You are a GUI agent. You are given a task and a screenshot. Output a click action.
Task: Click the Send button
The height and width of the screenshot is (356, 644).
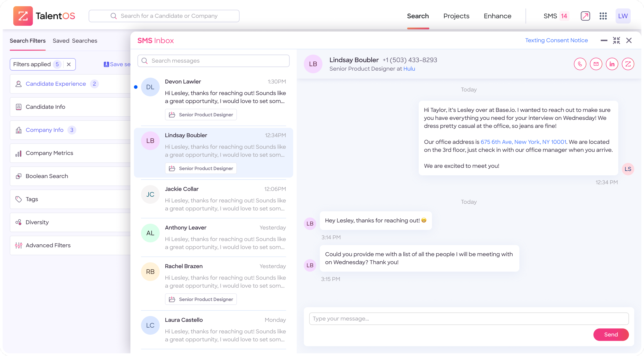(611, 335)
